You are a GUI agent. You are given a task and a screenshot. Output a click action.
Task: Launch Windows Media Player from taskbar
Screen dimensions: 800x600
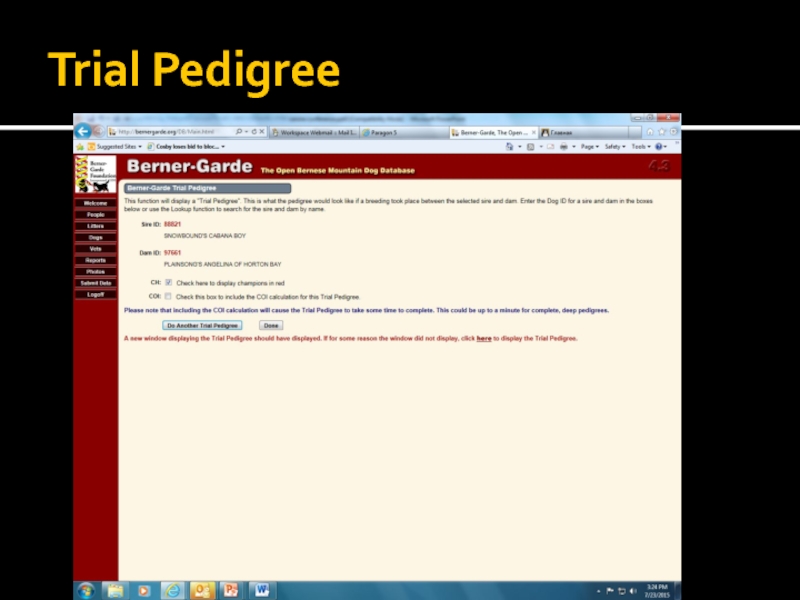[144, 591]
